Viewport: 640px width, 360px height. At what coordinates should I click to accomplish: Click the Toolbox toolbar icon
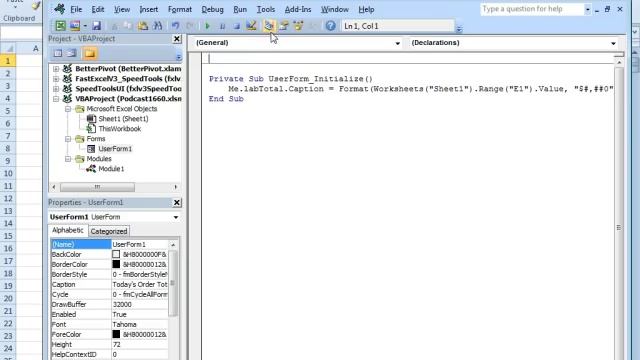click(313, 26)
